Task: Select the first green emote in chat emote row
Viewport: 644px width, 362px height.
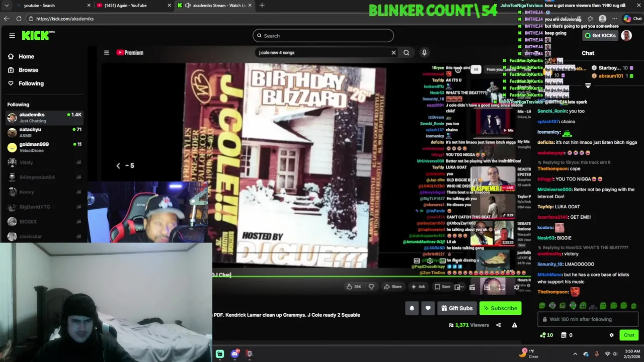Action: [542, 305]
